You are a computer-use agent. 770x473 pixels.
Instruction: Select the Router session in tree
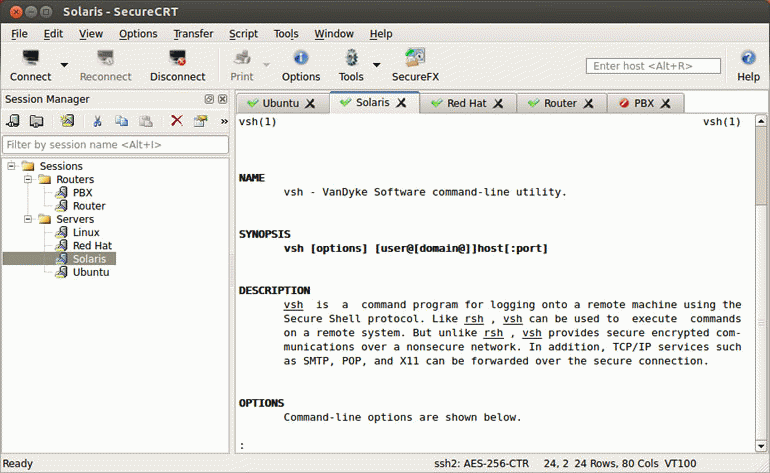89,206
